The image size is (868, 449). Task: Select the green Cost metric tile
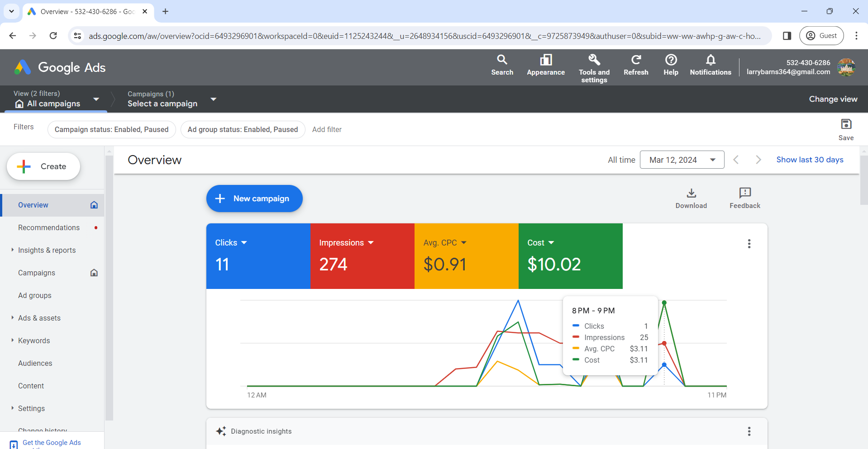570,256
